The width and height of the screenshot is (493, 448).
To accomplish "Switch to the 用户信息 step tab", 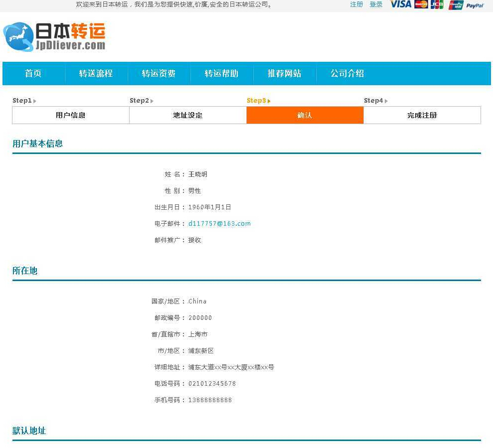I will pyautogui.click(x=71, y=115).
